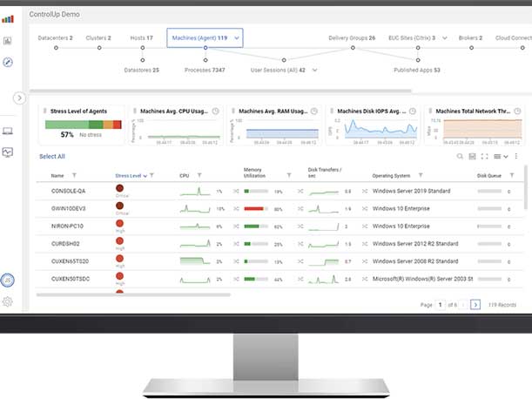Open settings gear in left sidebar
This screenshot has width=532, height=399.
(8, 301)
